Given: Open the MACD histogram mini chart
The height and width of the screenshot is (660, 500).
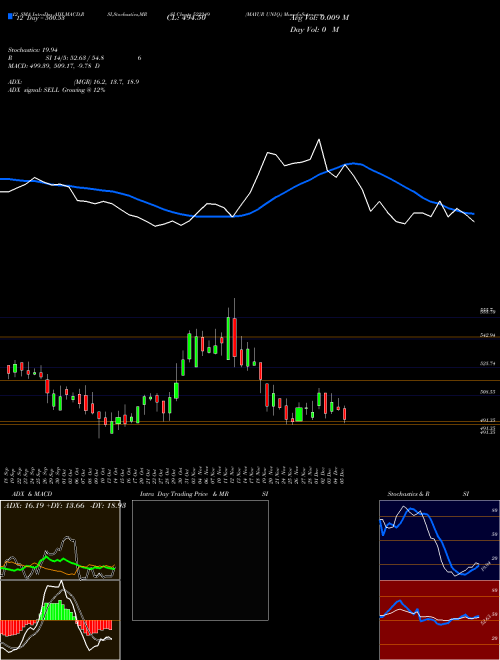Looking at the screenshot, I should click(x=60, y=620).
